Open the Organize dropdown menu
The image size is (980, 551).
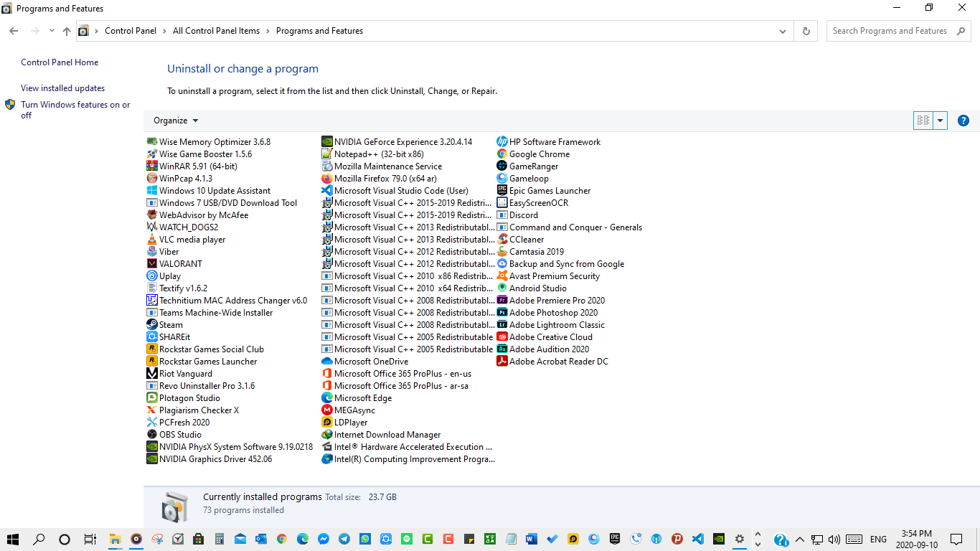pyautogui.click(x=176, y=121)
